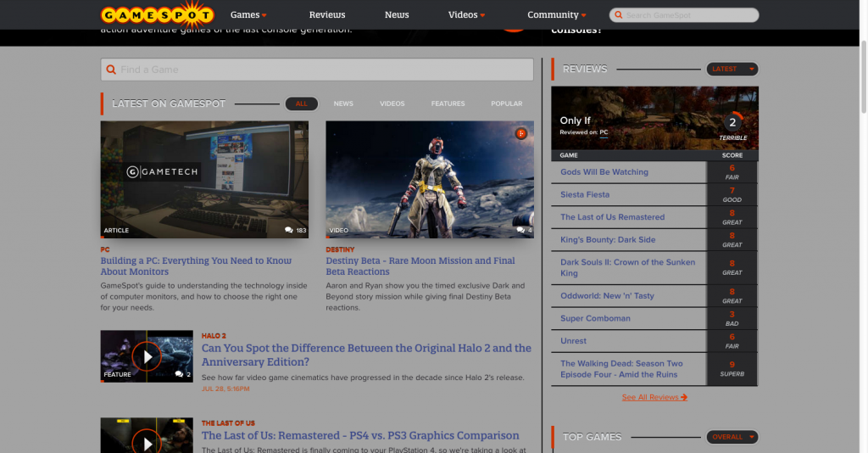Image resolution: width=868 pixels, height=453 pixels.
Task: Click the GameSpot logo
Action: [157, 15]
